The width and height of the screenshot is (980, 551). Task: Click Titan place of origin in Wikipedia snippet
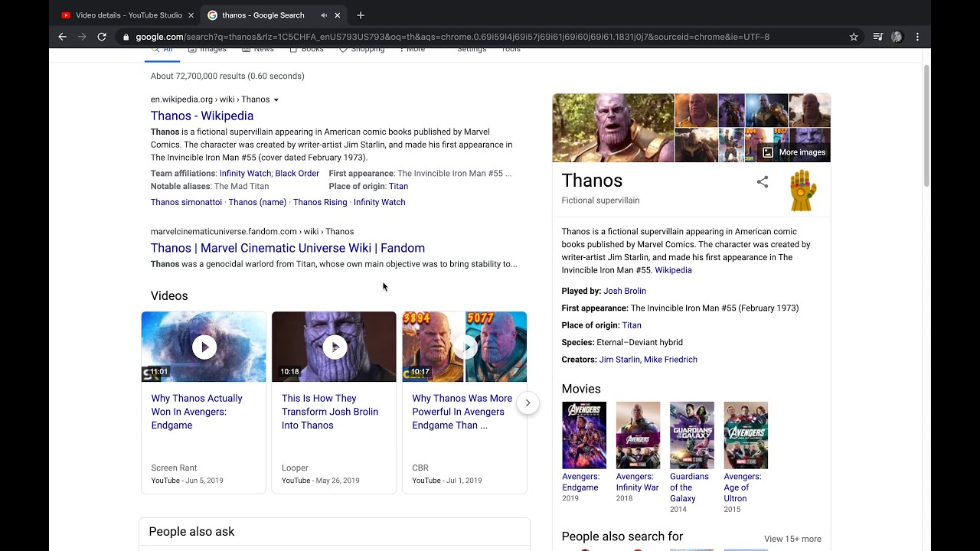(x=398, y=186)
